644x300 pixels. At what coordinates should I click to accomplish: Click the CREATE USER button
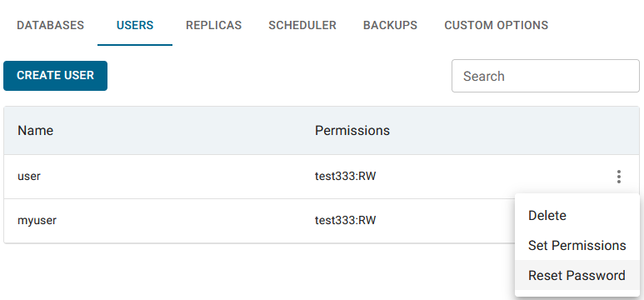(x=56, y=76)
